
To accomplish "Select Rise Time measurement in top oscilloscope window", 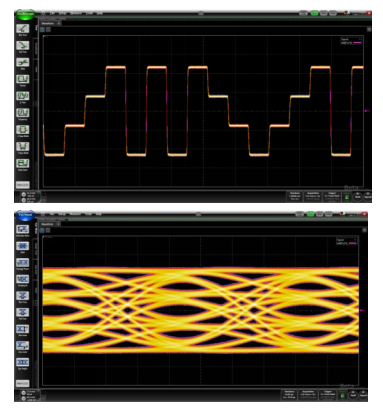I will [x=23, y=29].
